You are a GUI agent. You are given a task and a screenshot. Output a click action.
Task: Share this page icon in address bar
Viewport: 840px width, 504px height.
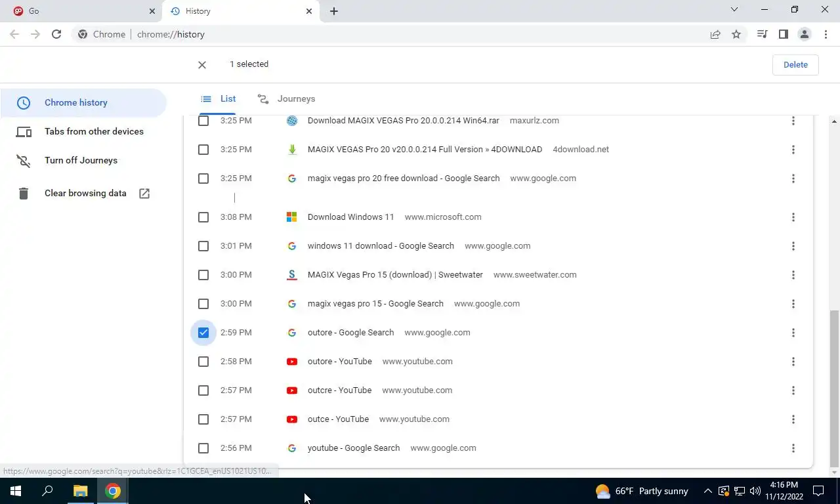click(715, 34)
